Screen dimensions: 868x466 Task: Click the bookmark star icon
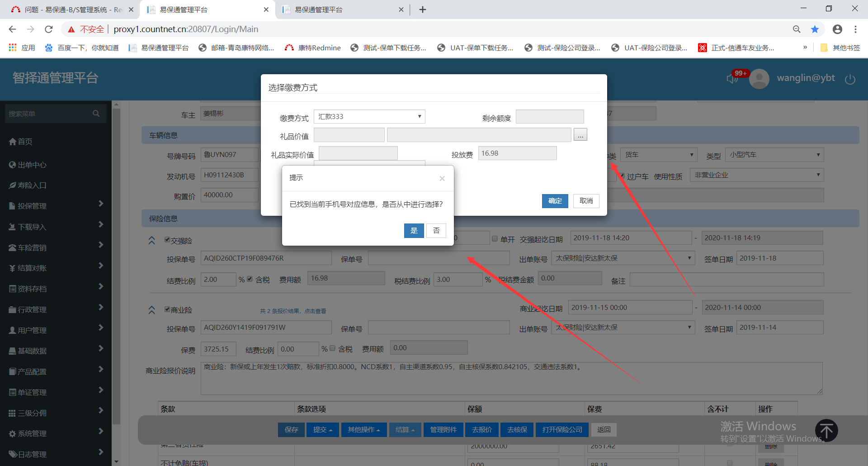click(x=815, y=29)
